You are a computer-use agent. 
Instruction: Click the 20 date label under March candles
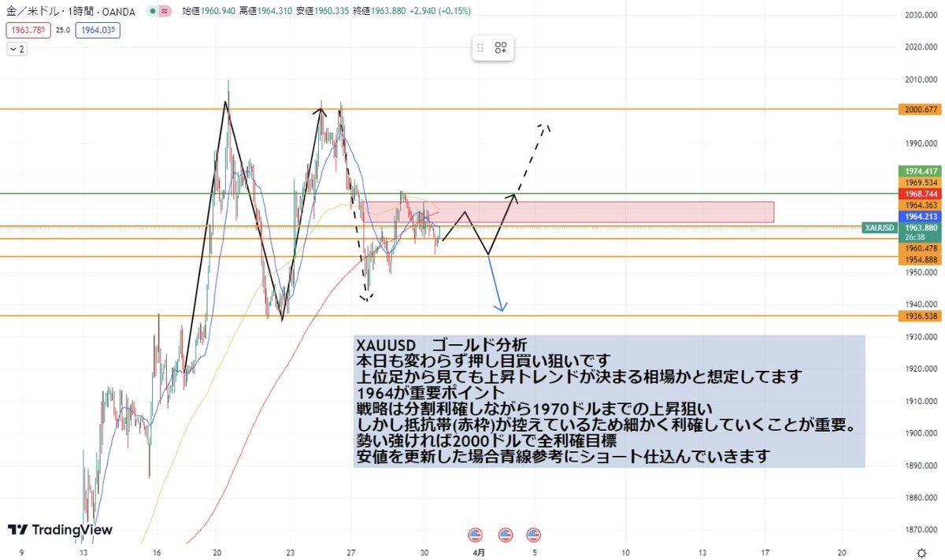click(217, 553)
